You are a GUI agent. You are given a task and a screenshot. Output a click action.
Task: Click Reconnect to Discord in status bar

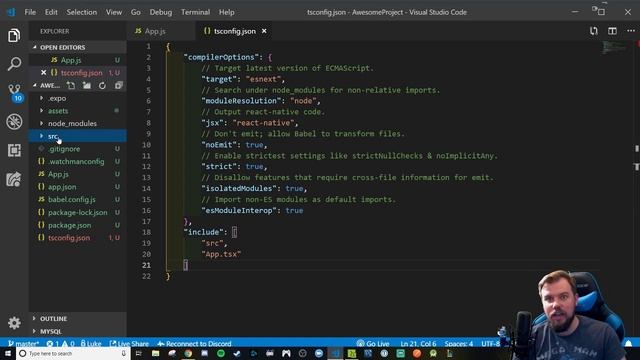194,344
